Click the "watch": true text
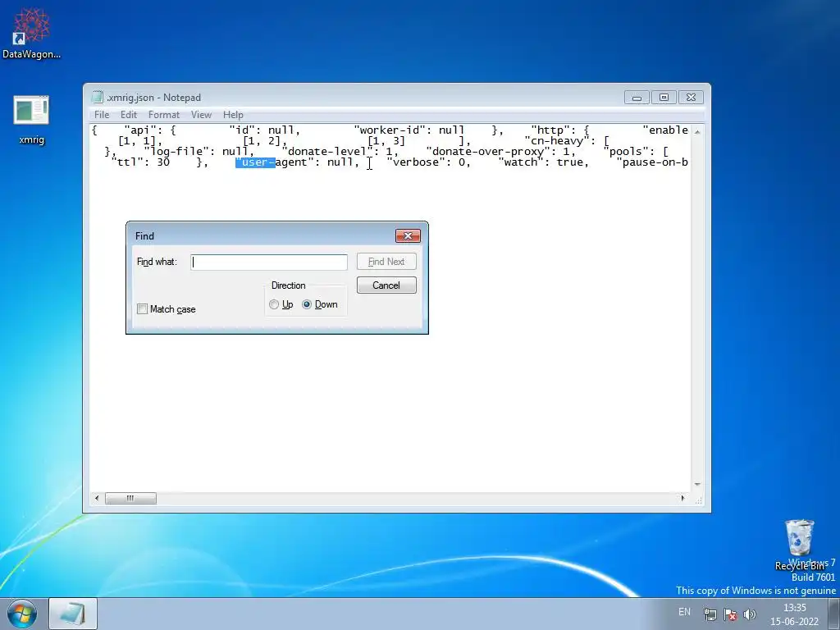This screenshot has height=630, width=840. point(543,162)
